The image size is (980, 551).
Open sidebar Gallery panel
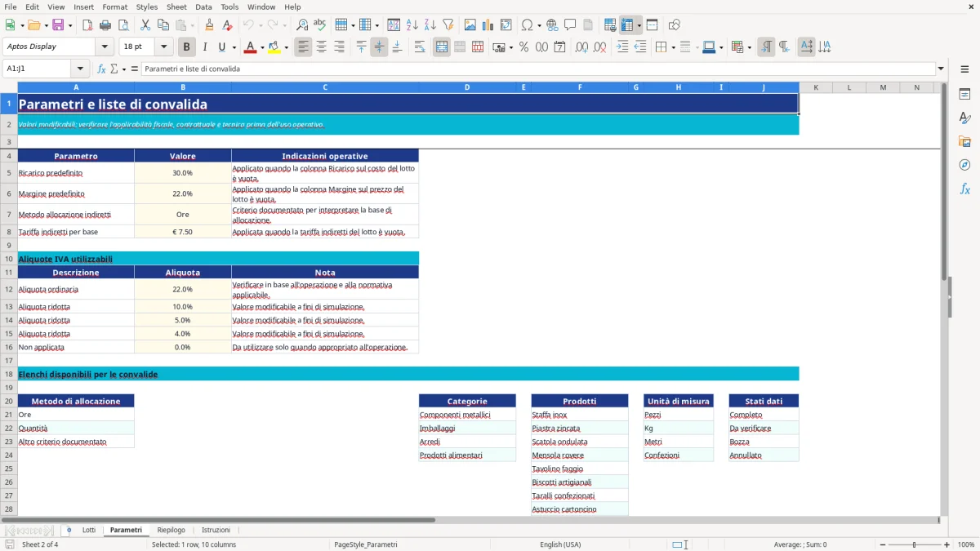coord(964,141)
